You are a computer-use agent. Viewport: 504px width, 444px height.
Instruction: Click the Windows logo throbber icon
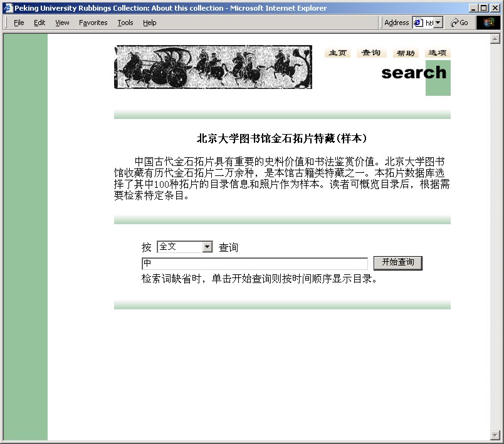pos(488,23)
